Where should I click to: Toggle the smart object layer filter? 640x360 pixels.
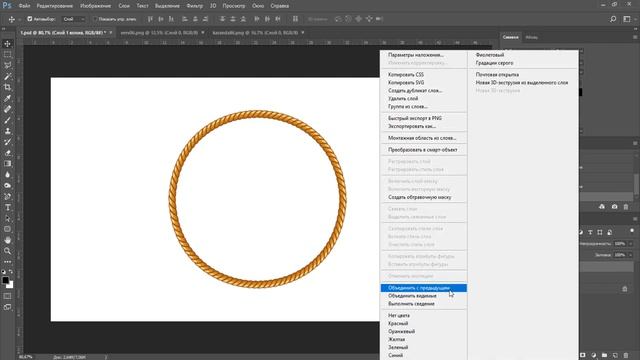click(x=609, y=232)
